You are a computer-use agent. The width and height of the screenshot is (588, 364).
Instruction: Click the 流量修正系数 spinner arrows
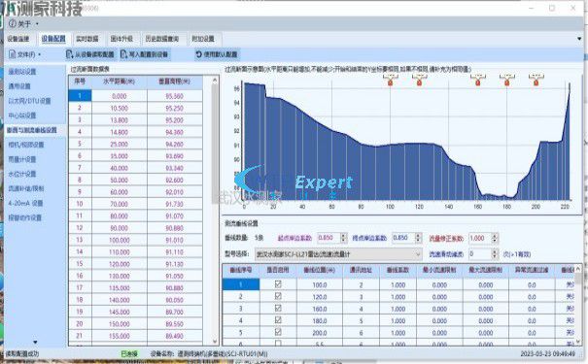pyautogui.click(x=495, y=238)
